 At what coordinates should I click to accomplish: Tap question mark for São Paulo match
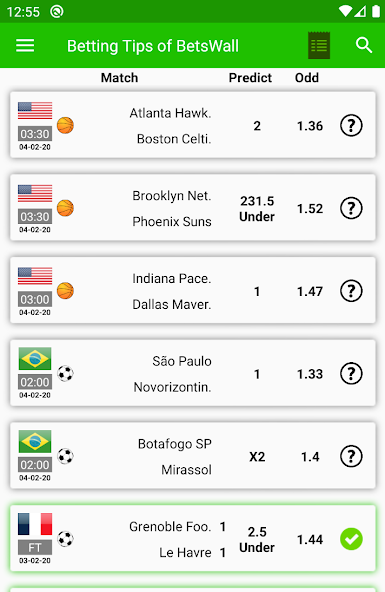point(351,373)
